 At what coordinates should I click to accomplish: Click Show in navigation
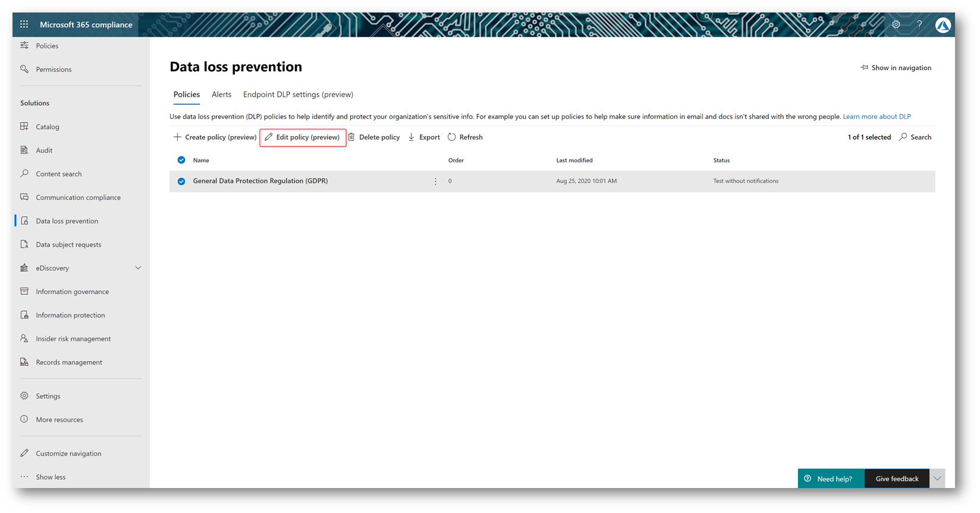pos(896,68)
